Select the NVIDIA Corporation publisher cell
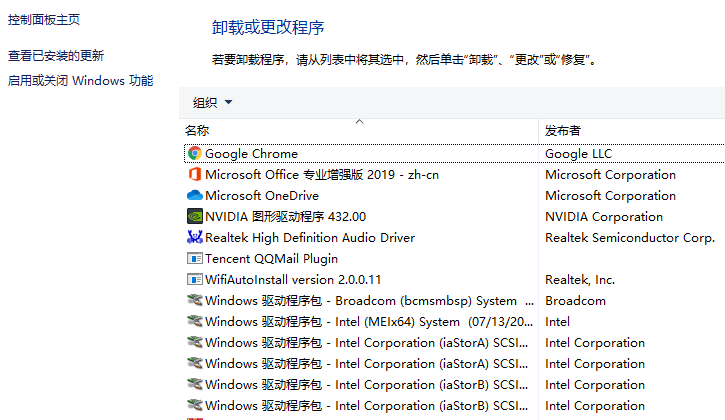725x420 pixels. [x=604, y=217]
